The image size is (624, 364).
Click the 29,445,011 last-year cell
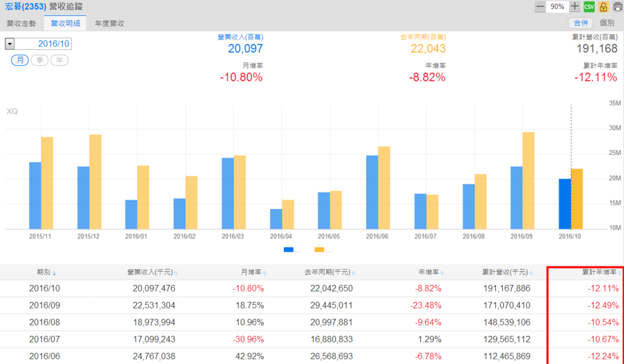pos(331,306)
